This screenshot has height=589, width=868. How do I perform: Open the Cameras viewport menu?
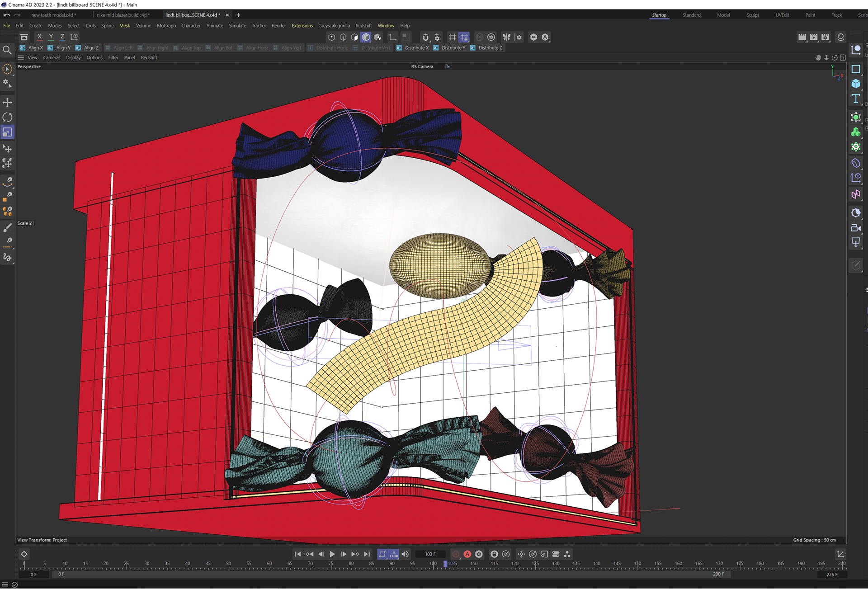(52, 58)
